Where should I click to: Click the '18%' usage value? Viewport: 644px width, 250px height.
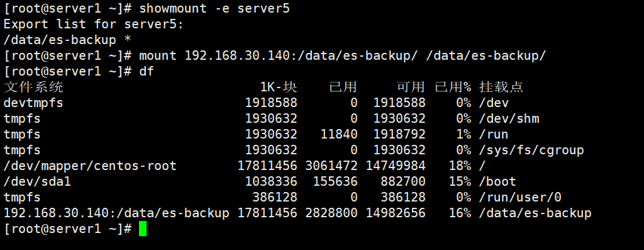[460, 166]
